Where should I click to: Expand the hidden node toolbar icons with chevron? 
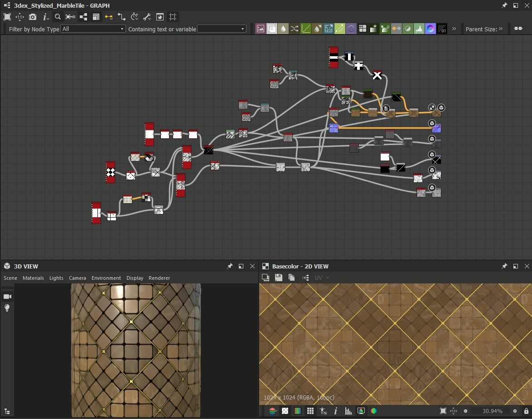454,29
